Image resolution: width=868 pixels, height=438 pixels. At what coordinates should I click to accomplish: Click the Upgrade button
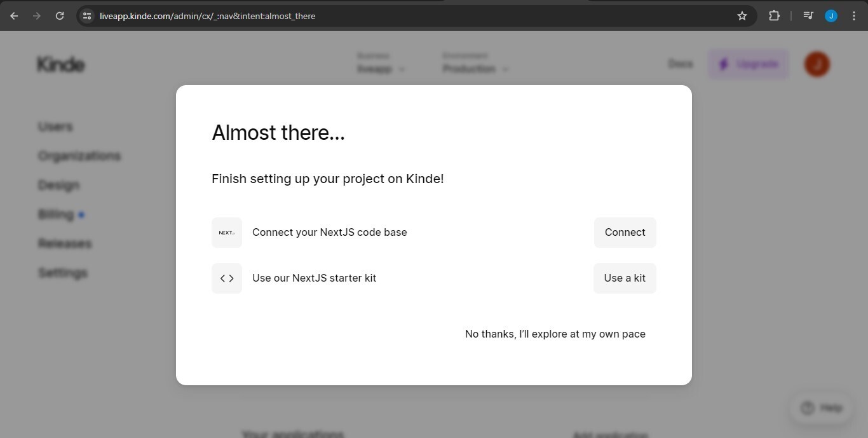click(749, 64)
